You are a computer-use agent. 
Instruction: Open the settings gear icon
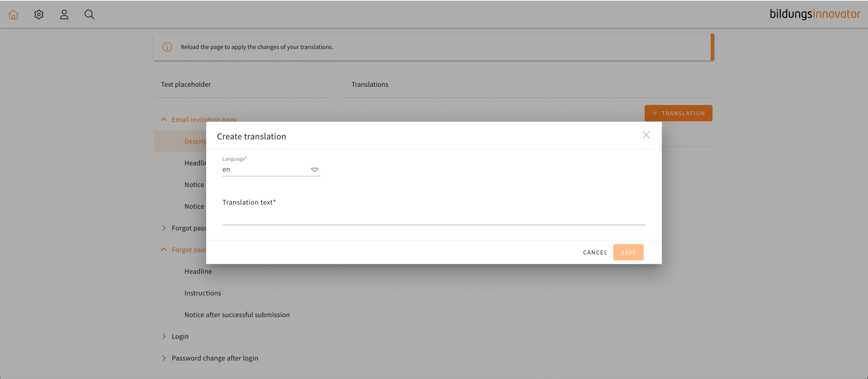click(x=39, y=15)
